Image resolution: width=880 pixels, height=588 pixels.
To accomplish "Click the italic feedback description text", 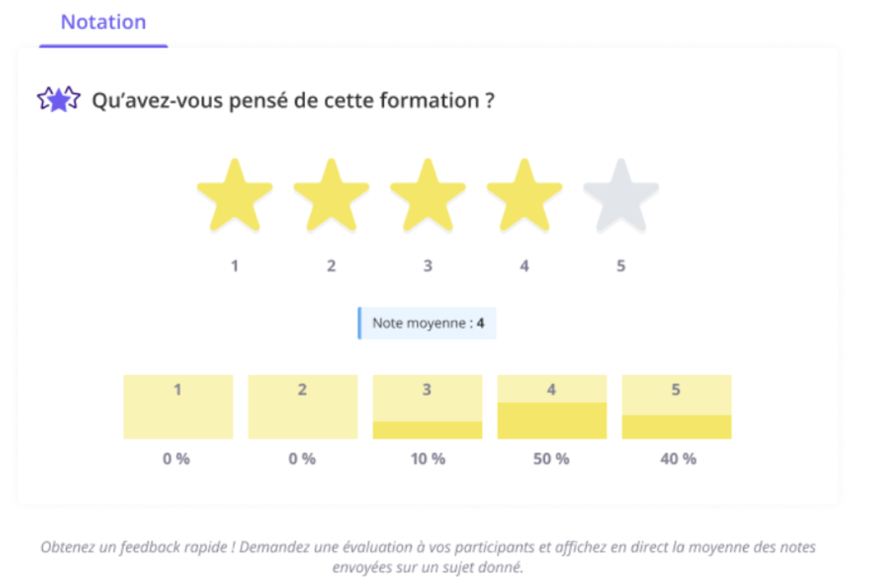I will coord(428,558).
